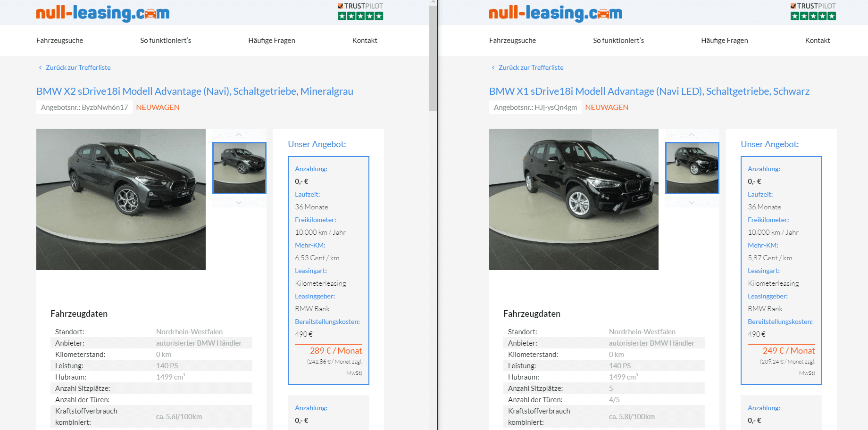
Task: Click scrollbar up arrow in left window
Action: tap(433, 2)
